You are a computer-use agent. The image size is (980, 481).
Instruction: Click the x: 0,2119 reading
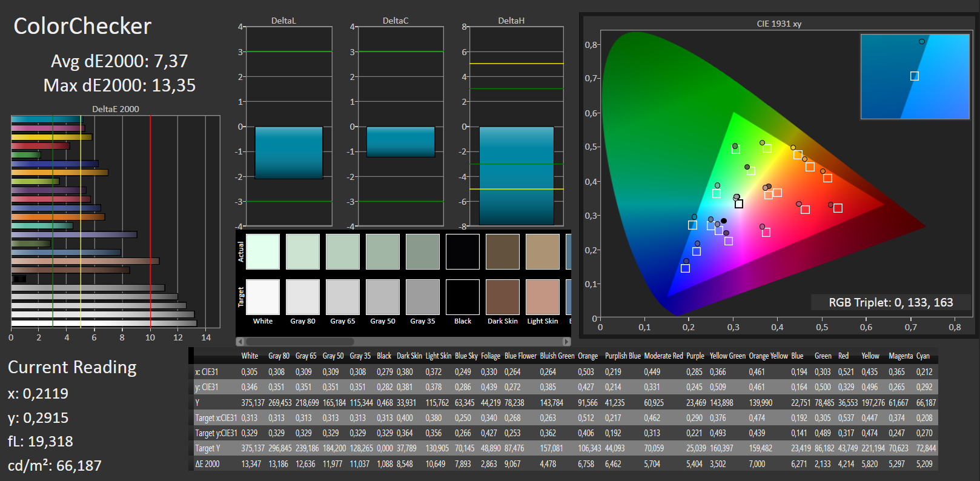(38, 394)
